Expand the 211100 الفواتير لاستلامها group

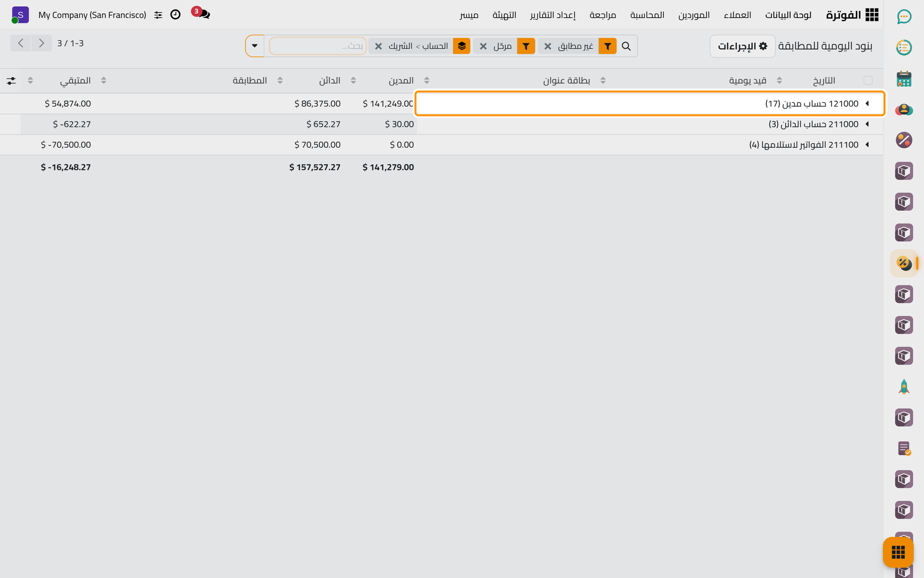[650, 145]
